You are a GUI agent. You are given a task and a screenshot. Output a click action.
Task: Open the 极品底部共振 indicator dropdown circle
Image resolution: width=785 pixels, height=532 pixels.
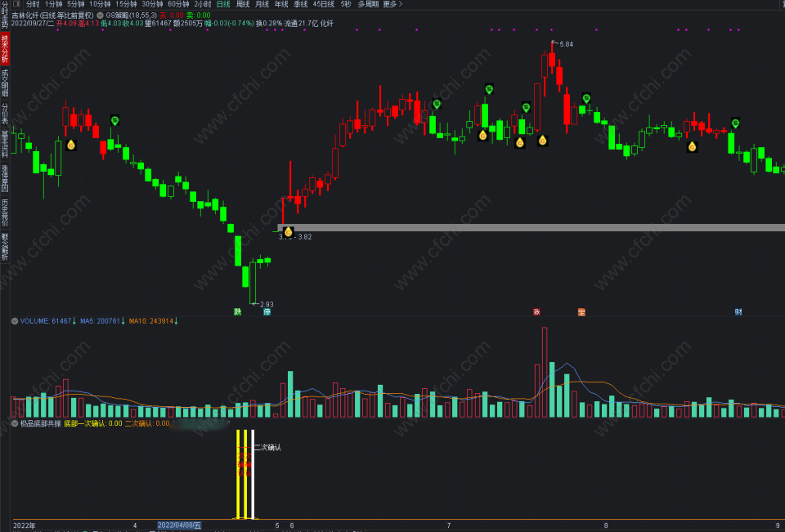point(15,423)
